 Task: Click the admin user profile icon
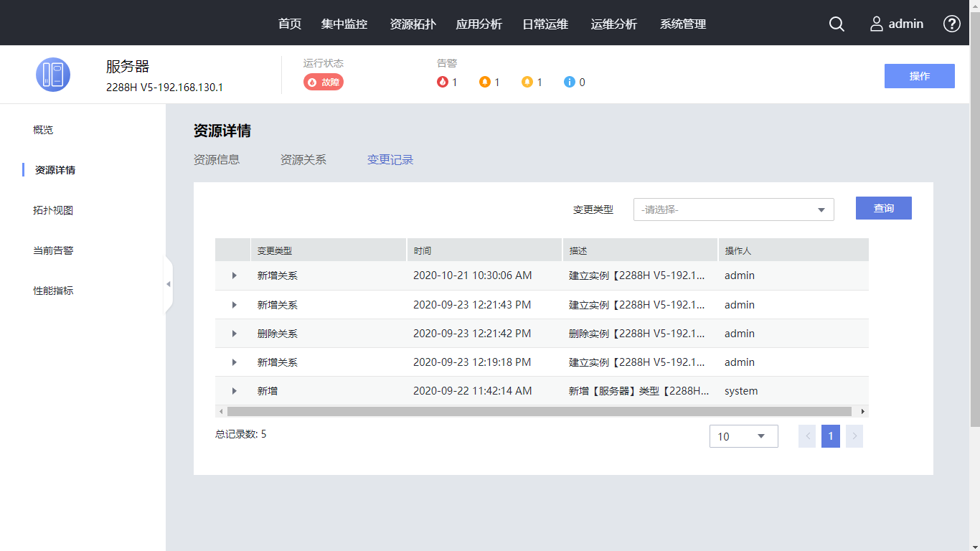[x=877, y=24]
